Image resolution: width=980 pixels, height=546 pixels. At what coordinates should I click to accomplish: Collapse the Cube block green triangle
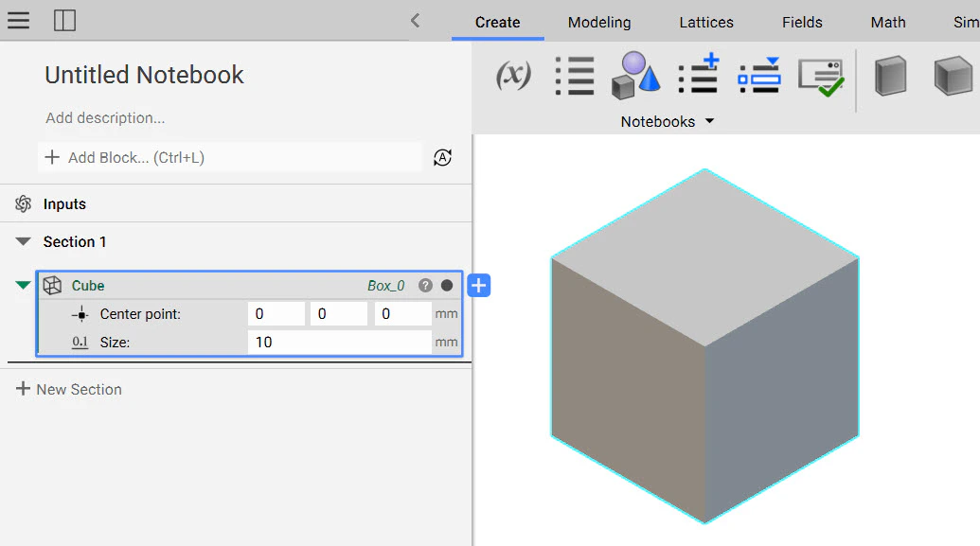23,285
